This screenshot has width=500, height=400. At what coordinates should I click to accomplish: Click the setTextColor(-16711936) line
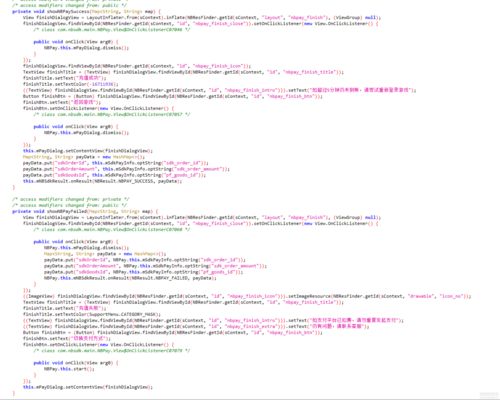71,84
